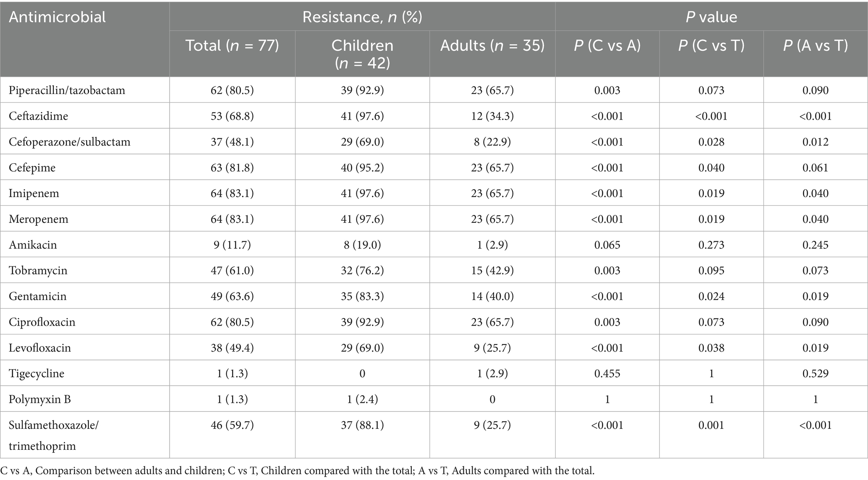The width and height of the screenshot is (868, 480).
Task: Click the Amikacin row label
Action: [x=33, y=245]
